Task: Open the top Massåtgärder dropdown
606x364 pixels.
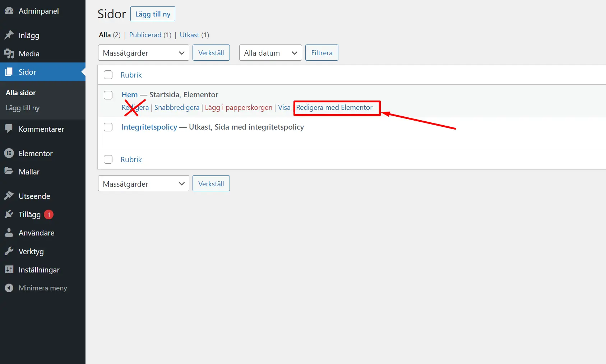Action: [143, 53]
